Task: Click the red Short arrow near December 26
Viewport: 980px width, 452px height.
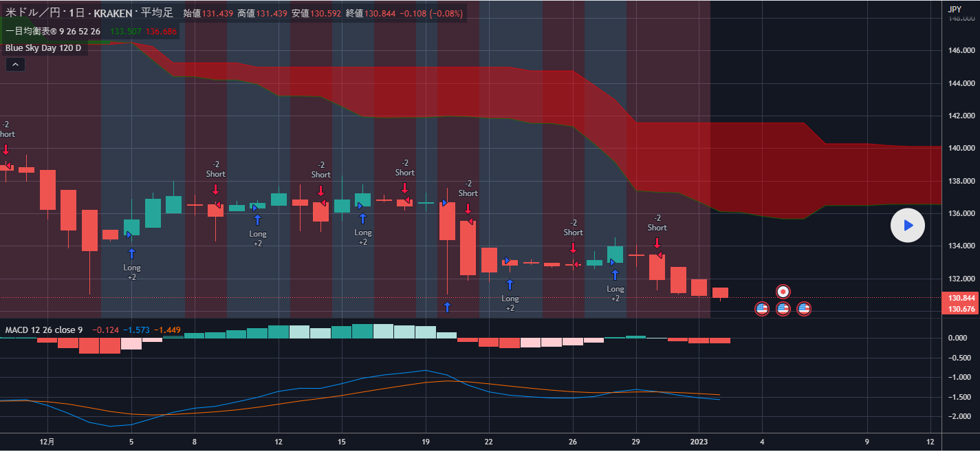Action: click(573, 247)
